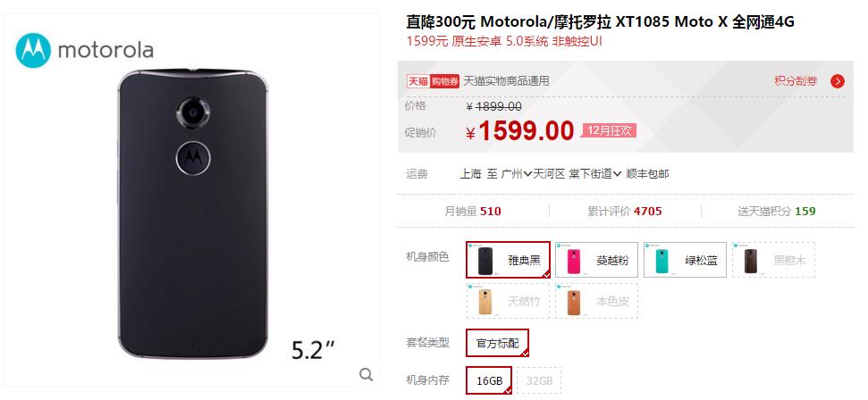Open the 棠下街道 street dropdown

pos(595,174)
